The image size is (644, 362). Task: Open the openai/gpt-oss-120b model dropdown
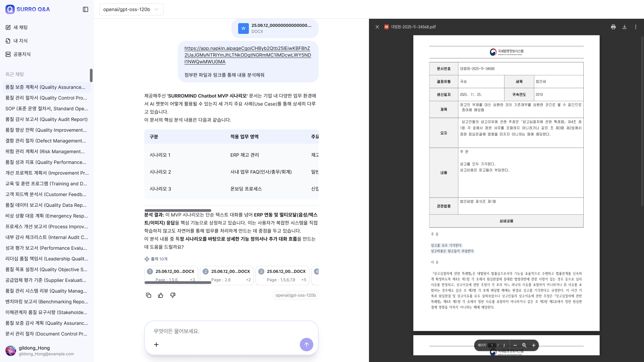[131, 9]
